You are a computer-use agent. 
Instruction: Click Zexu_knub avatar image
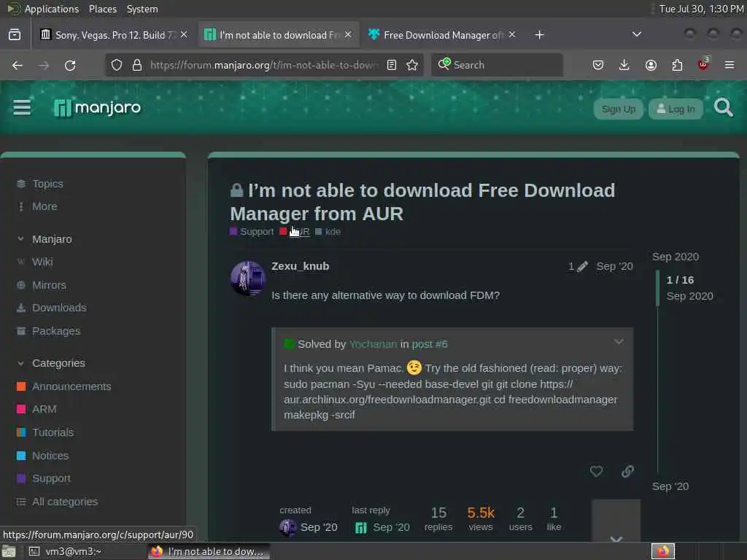tap(248, 278)
